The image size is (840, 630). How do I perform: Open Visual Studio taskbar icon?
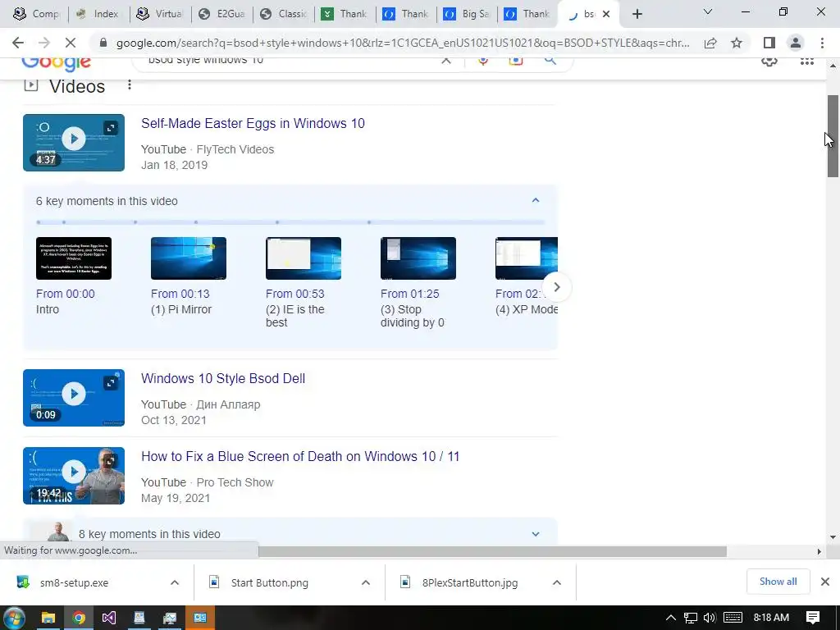coord(109,618)
